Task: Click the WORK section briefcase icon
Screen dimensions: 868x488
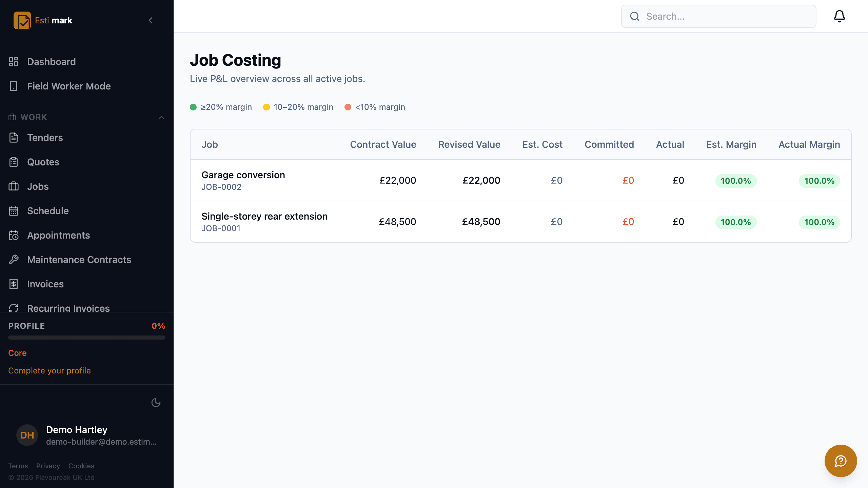Action: pos(12,117)
